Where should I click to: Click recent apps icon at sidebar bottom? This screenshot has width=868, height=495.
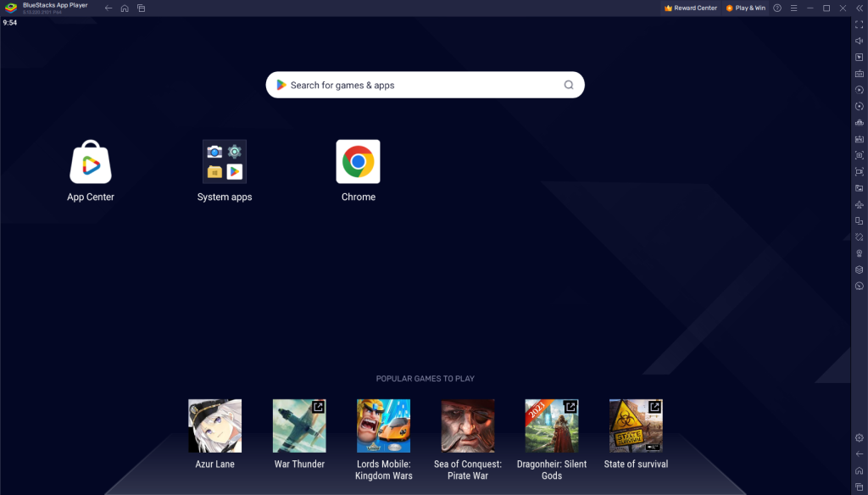pos(860,487)
